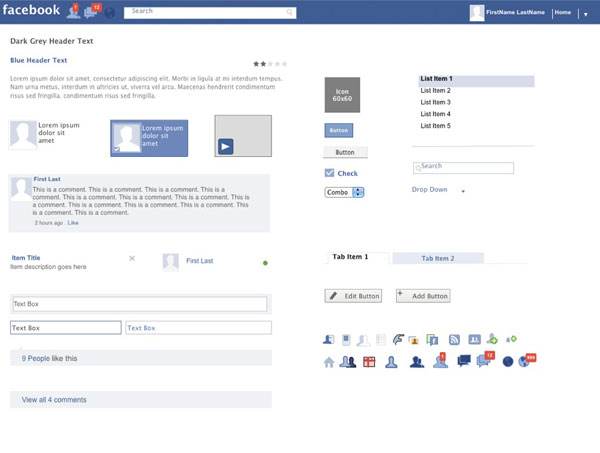Click the RSS feed icon
Viewport: 600px width, 453px height.
tap(454, 340)
